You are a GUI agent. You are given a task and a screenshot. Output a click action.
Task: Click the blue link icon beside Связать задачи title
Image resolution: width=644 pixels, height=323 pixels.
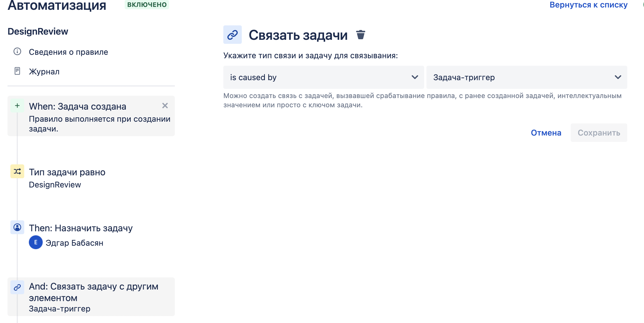(x=233, y=35)
